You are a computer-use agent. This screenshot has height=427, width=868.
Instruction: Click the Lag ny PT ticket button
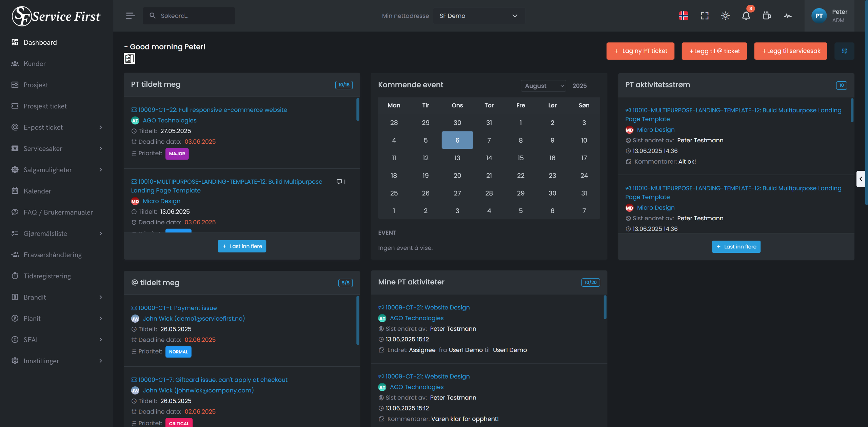pyautogui.click(x=640, y=51)
